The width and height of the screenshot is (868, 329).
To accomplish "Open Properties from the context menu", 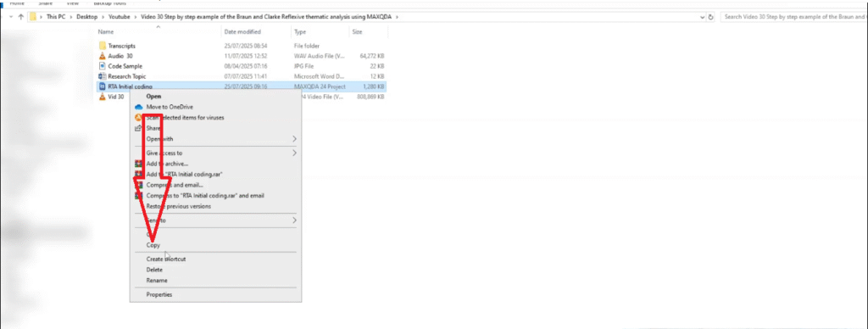I will 159,295.
